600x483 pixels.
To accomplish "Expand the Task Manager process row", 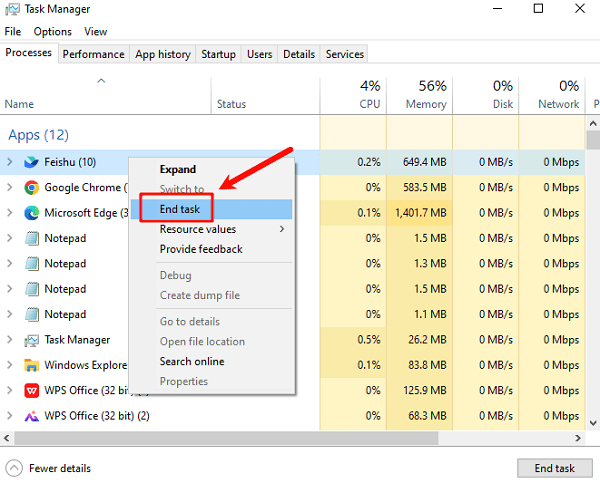I will pos(10,340).
